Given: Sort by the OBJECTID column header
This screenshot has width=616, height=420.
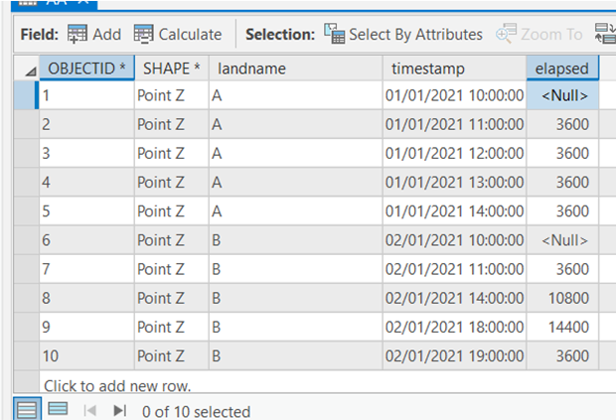Looking at the screenshot, I should tap(87, 69).
